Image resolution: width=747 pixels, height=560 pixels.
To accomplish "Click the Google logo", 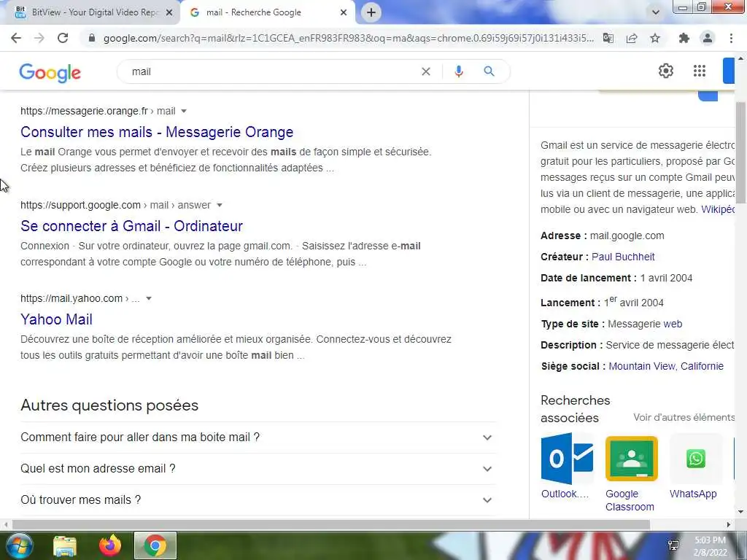I will pyautogui.click(x=50, y=72).
